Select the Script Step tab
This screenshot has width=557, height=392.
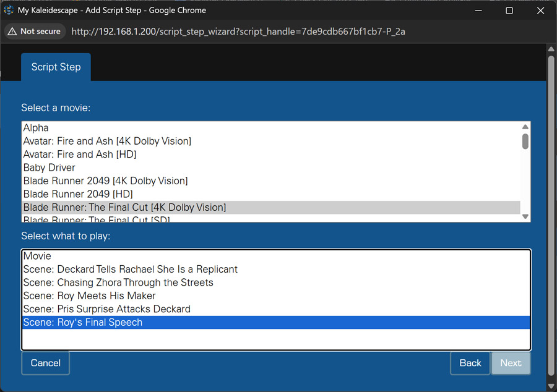[56, 67]
